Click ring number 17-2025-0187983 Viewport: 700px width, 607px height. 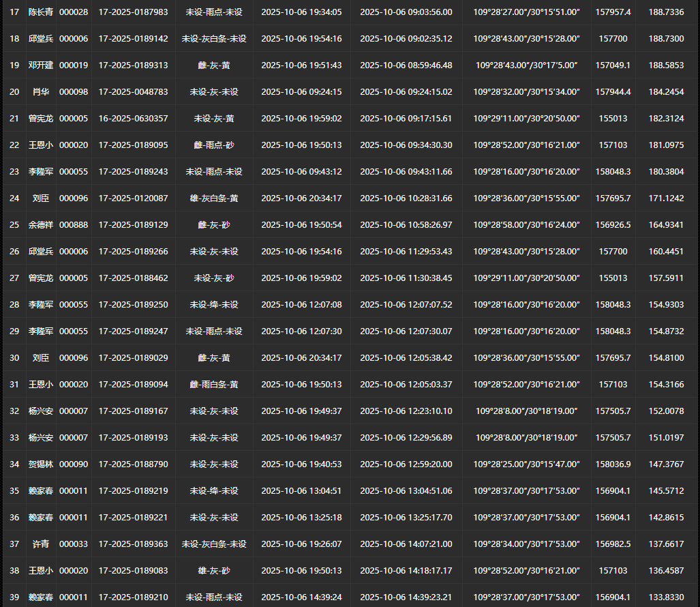pyautogui.click(x=133, y=12)
